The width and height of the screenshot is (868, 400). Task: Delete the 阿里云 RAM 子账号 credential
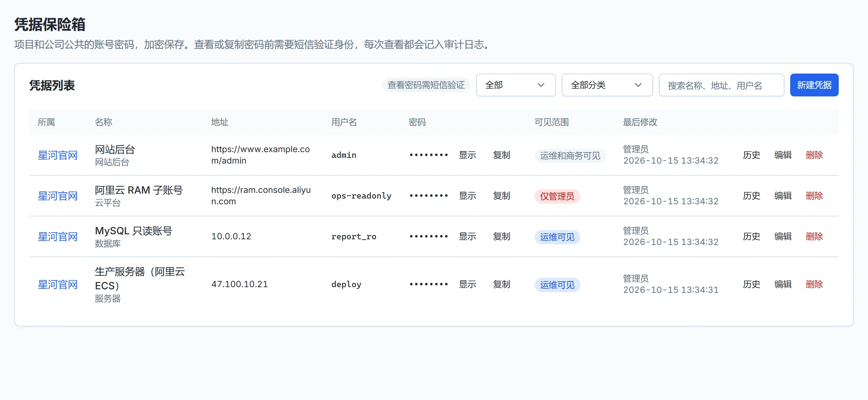tap(814, 196)
